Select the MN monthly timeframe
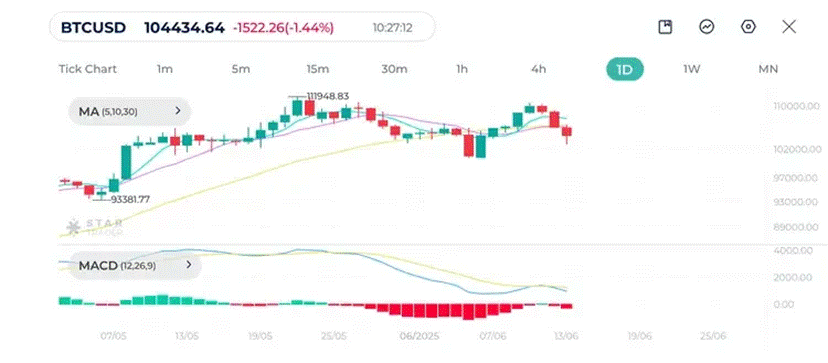The height and width of the screenshot is (363, 828). 768,69
